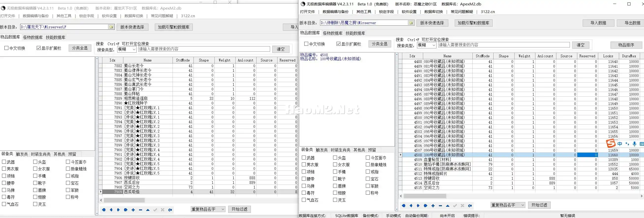Image resolution: width=644 pixels, height=218 pixels.
Task: Open the 打开文件 menu in the right window
Action: pyautogui.click(x=307, y=12)
